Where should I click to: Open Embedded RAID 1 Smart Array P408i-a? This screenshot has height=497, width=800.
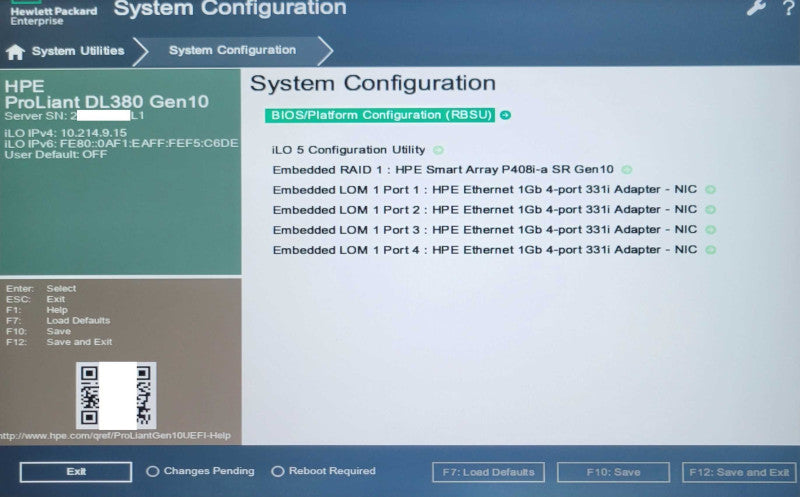point(443,169)
